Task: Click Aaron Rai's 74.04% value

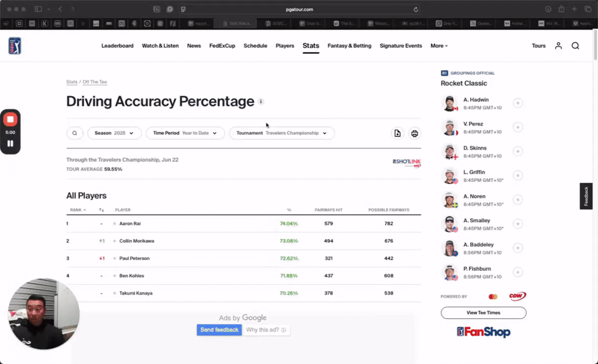Action: click(288, 223)
